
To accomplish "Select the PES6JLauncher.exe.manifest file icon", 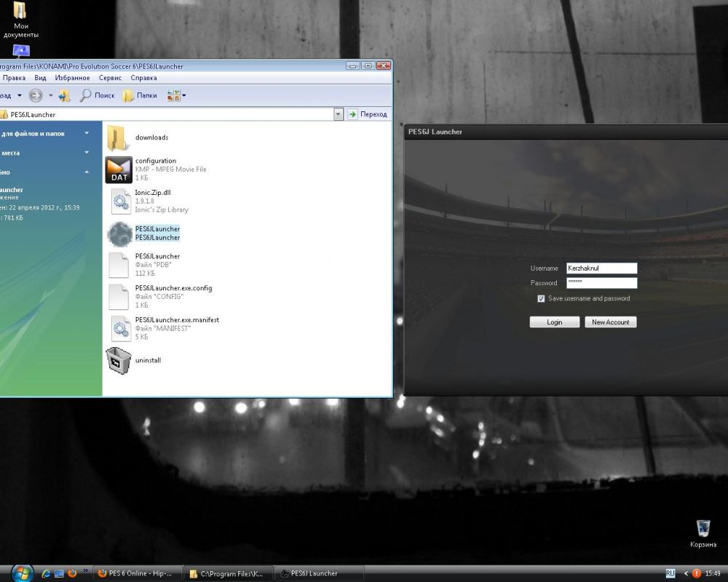I will (x=120, y=329).
